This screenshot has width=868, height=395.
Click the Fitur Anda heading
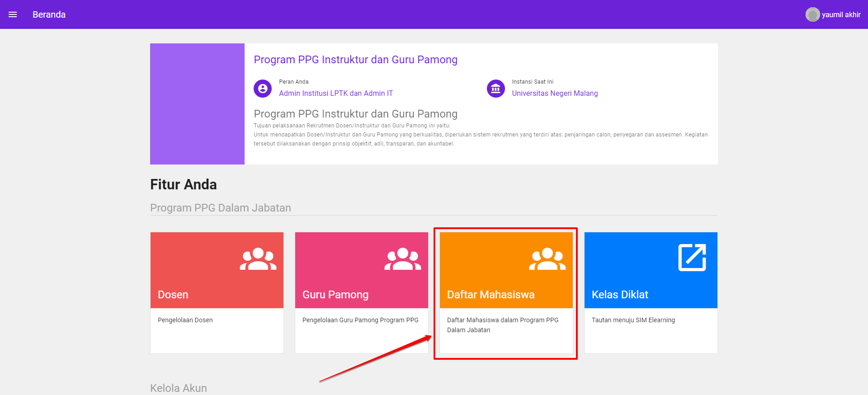click(x=184, y=184)
